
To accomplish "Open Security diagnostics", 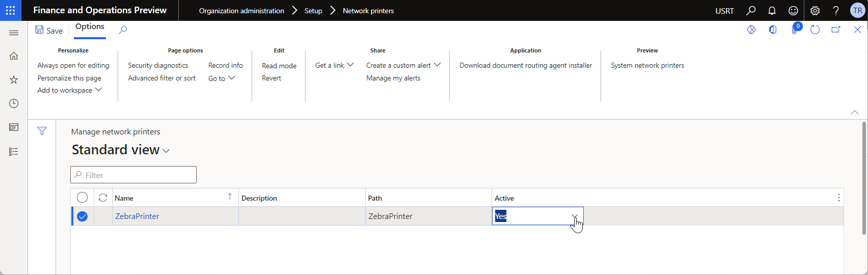I will pyautogui.click(x=158, y=65).
